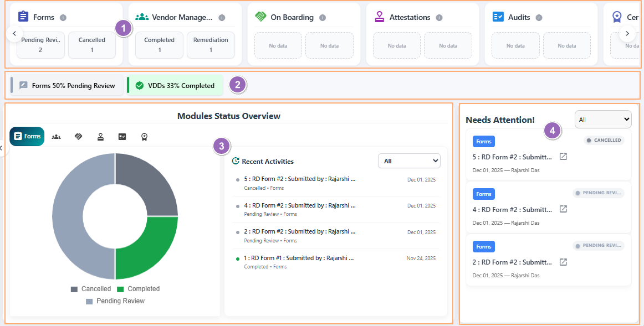Select the Vendor Management module icon
644x326 pixels.
(56, 136)
